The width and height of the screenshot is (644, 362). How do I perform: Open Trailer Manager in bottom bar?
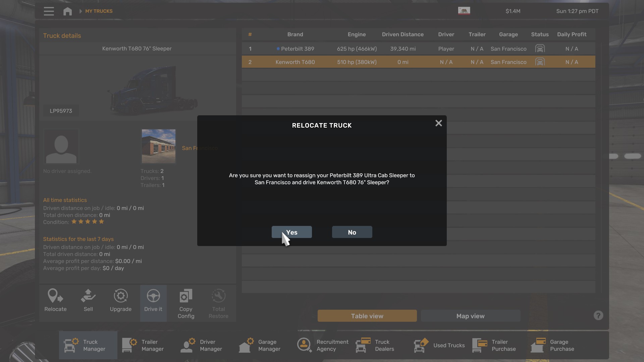147,345
